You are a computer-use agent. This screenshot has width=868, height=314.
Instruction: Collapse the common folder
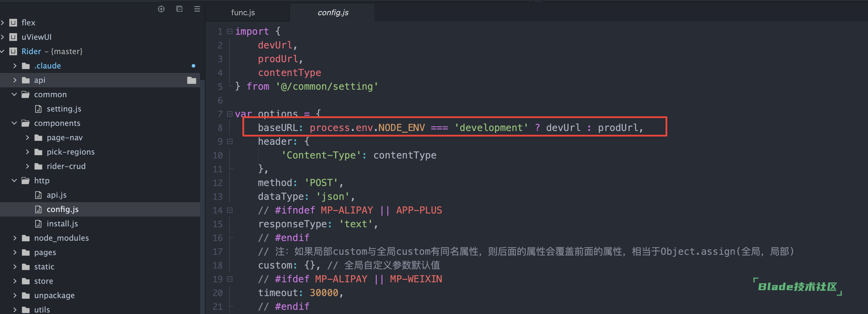coord(14,94)
